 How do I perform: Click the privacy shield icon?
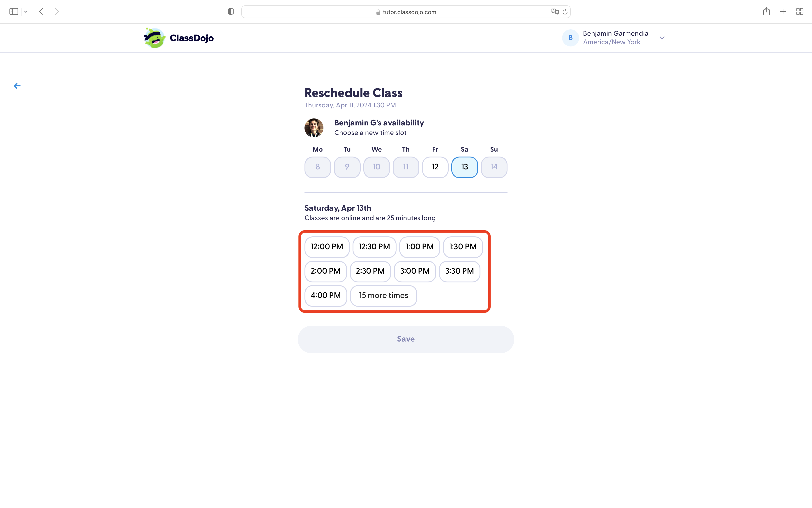point(231,12)
